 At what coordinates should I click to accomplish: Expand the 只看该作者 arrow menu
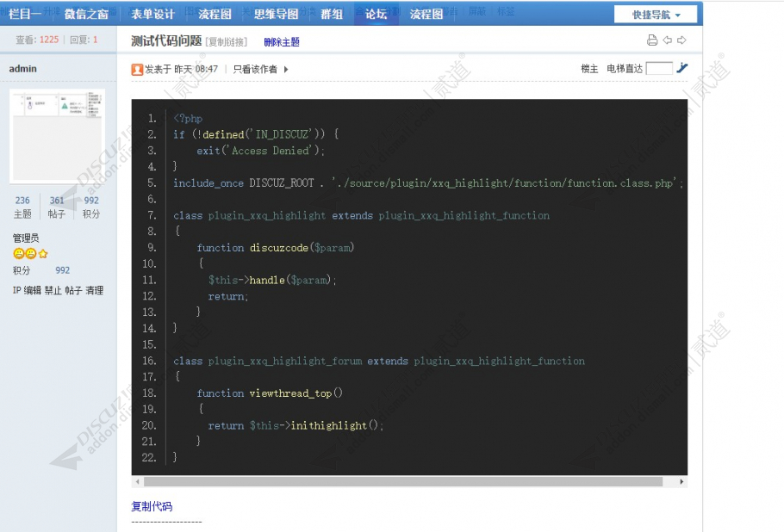(x=286, y=70)
